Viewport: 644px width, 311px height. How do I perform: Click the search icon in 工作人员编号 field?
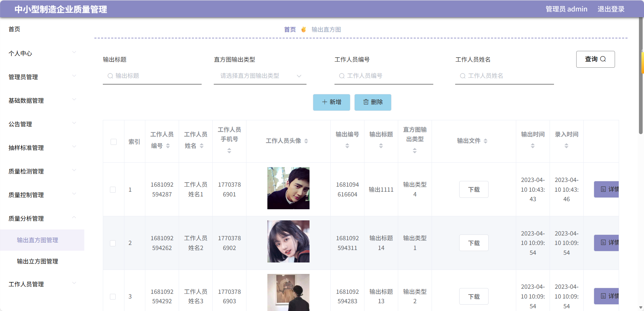click(342, 76)
